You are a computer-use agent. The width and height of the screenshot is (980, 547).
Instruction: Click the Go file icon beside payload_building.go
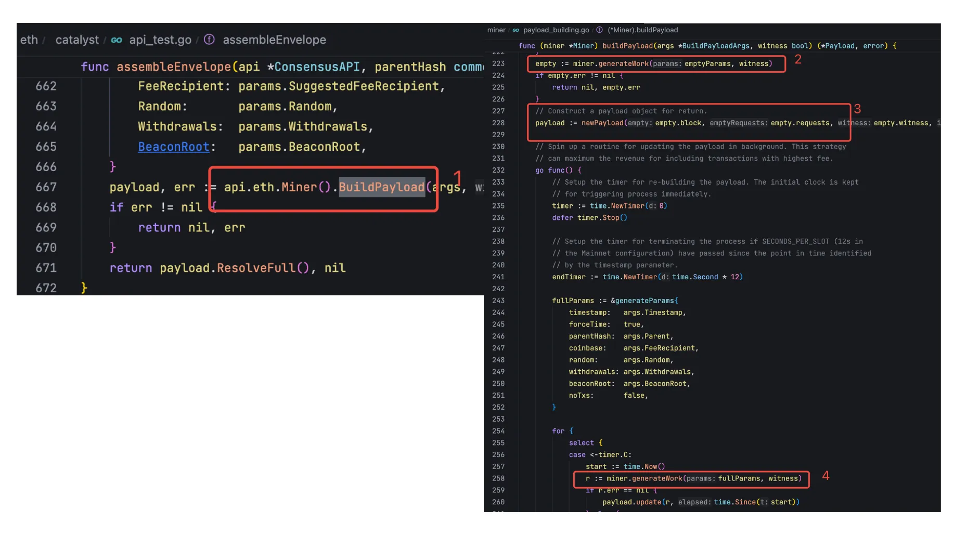pyautogui.click(x=516, y=30)
